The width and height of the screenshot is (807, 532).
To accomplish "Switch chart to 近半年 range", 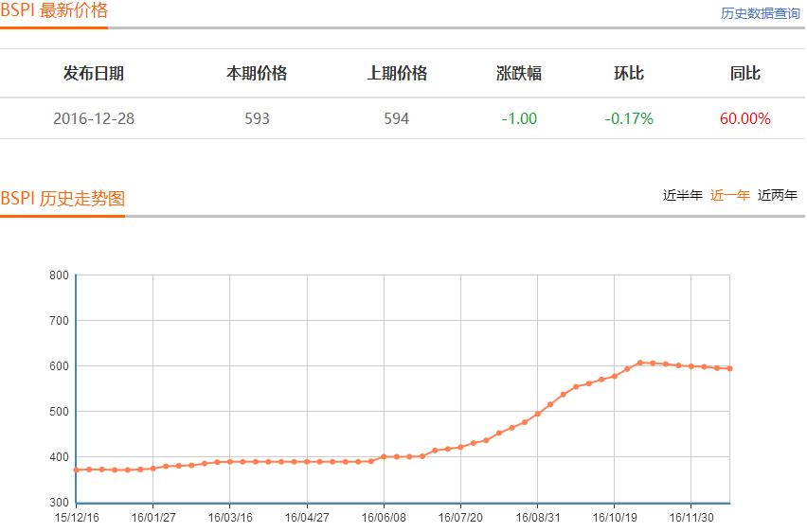I will [682, 196].
